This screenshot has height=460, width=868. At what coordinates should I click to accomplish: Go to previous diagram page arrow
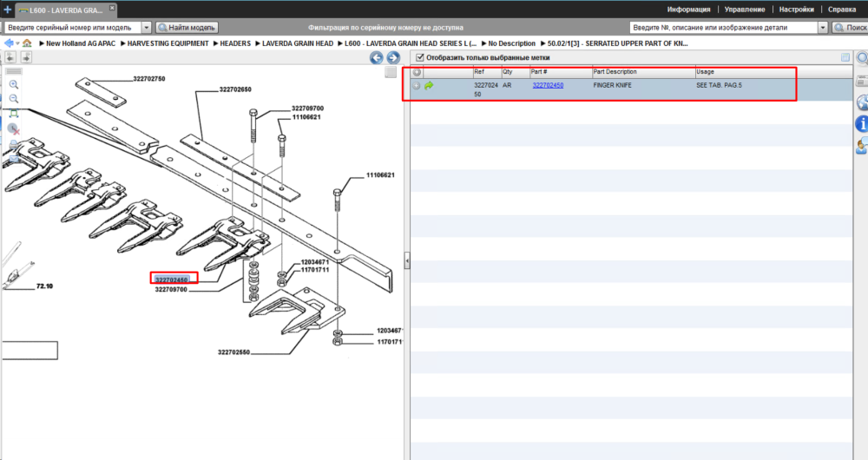point(377,57)
